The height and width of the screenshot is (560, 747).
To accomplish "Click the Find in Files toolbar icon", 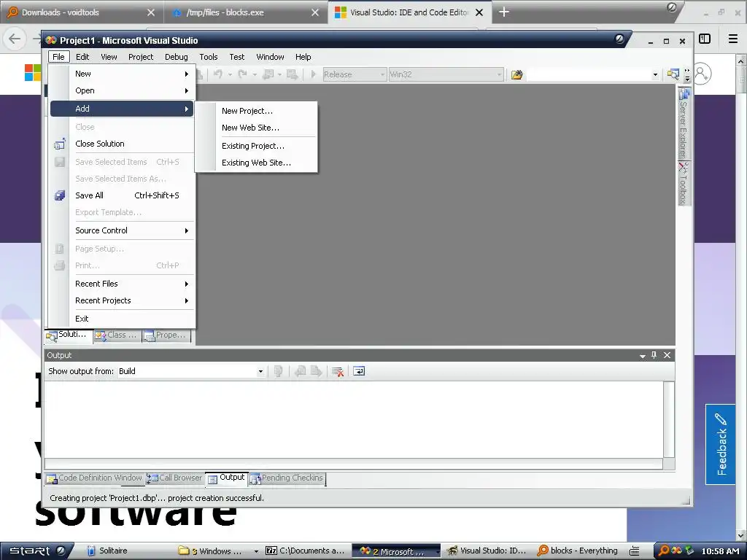I will tap(516, 74).
